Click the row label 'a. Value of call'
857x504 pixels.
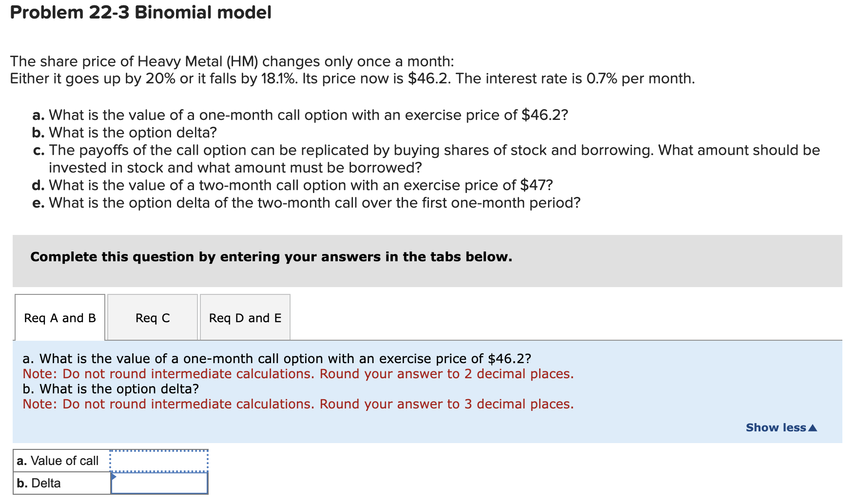pyautogui.click(x=58, y=460)
